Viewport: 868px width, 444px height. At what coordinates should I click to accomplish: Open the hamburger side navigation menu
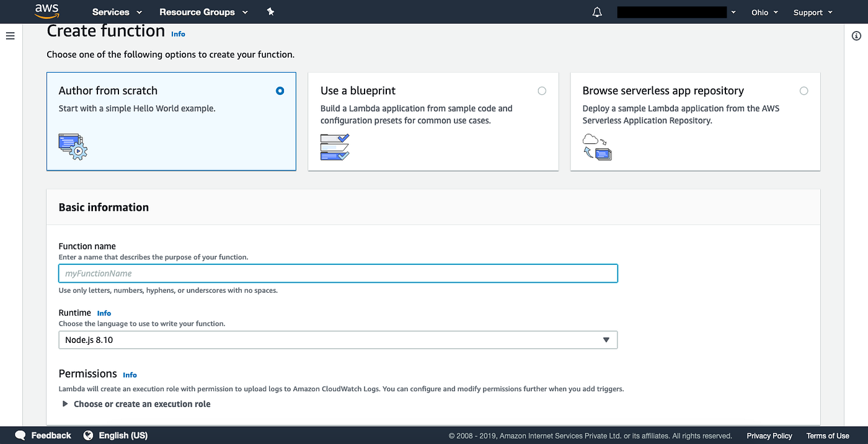pos(10,36)
